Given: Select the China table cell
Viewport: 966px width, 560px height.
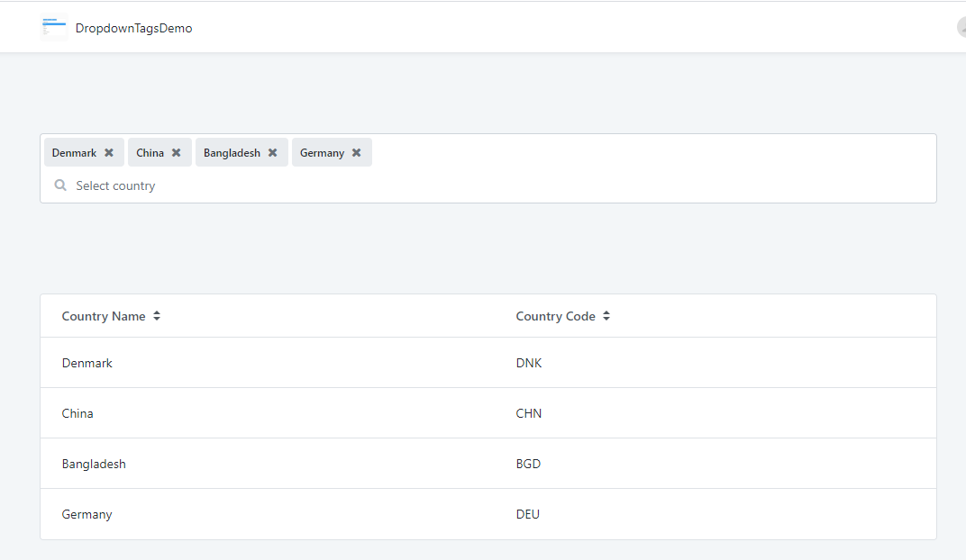Looking at the screenshot, I should point(77,413).
